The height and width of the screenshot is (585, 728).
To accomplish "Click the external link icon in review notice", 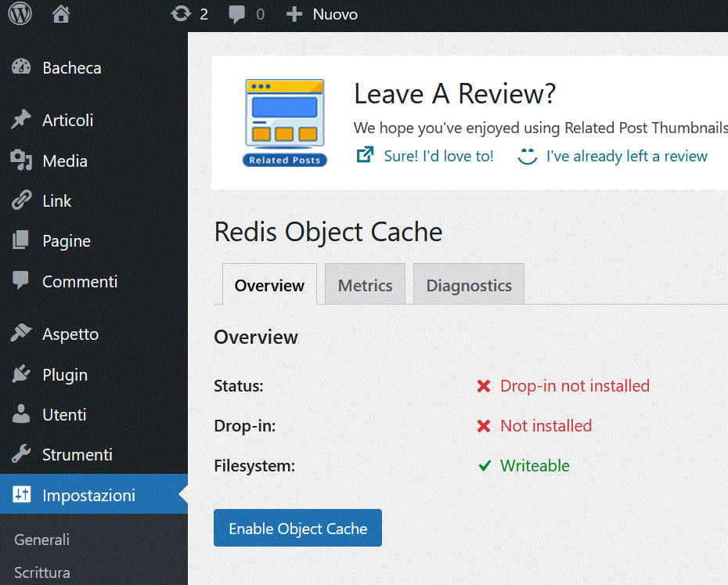I will pyautogui.click(x=365, y=155).
